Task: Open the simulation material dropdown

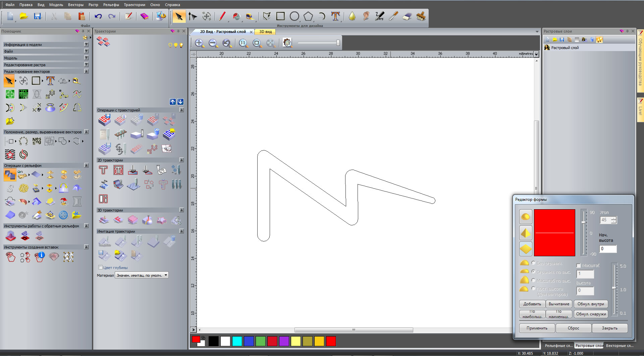Action: tap(142, 275)
